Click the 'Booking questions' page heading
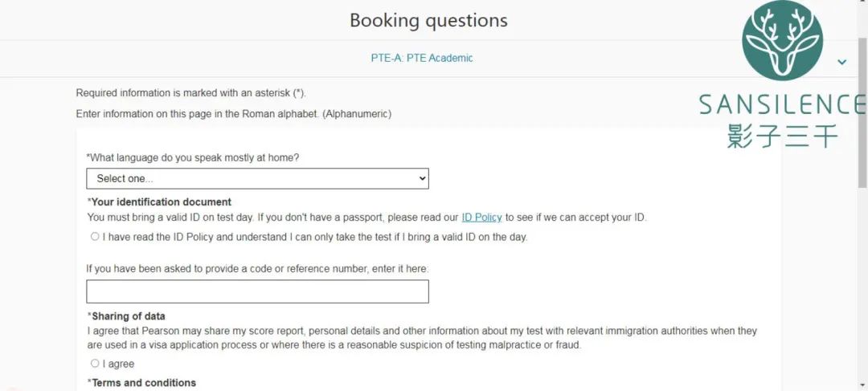This screenshot has height=391, width=868. (x=428, y=21)
